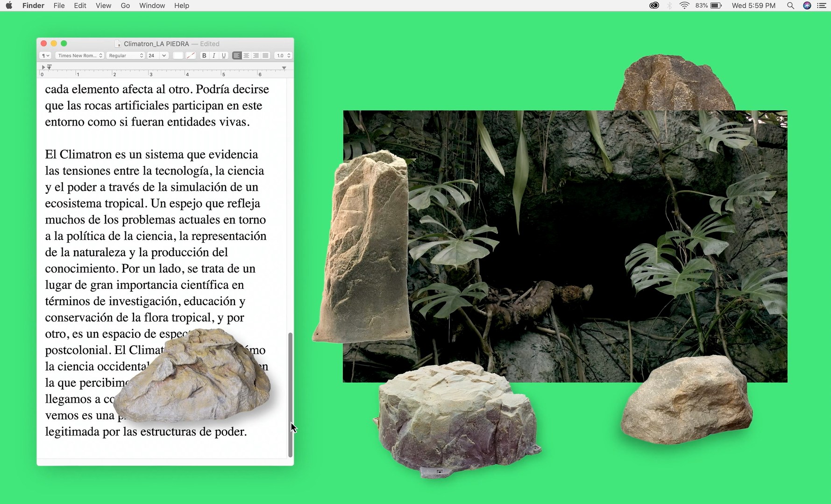831x504 pixels.
Task: Toggle bold formatting
Action: pos(204,56)
